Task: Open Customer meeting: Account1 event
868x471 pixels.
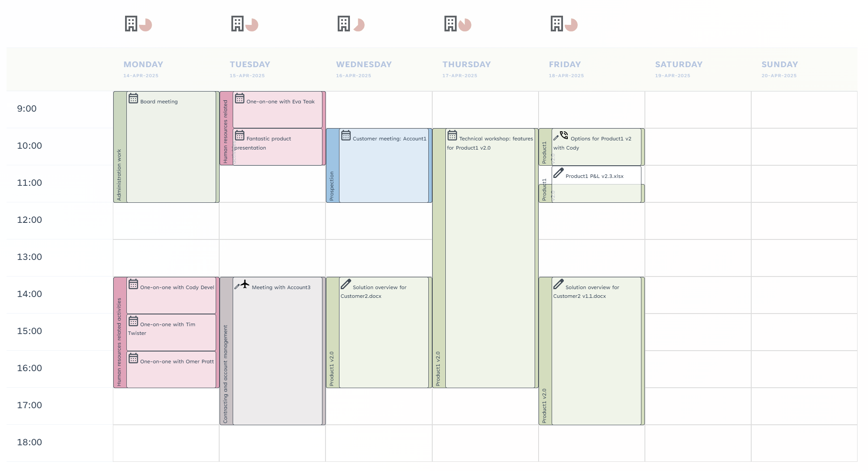Action: click(x=384, y=165)
